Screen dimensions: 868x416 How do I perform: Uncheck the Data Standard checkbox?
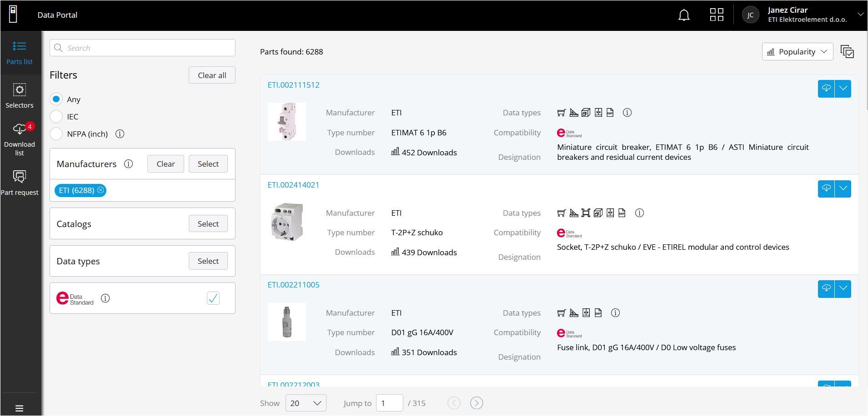click(x=213, y=298)
